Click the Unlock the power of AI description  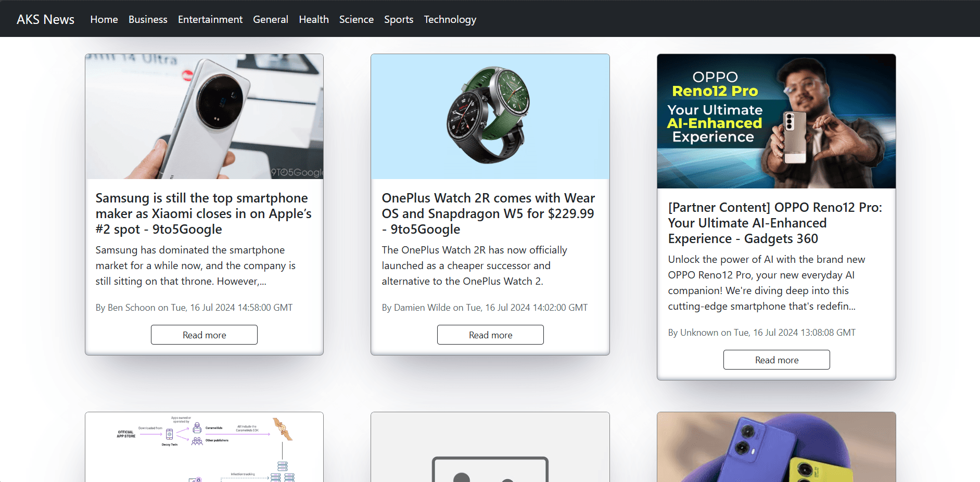(767, 283)
